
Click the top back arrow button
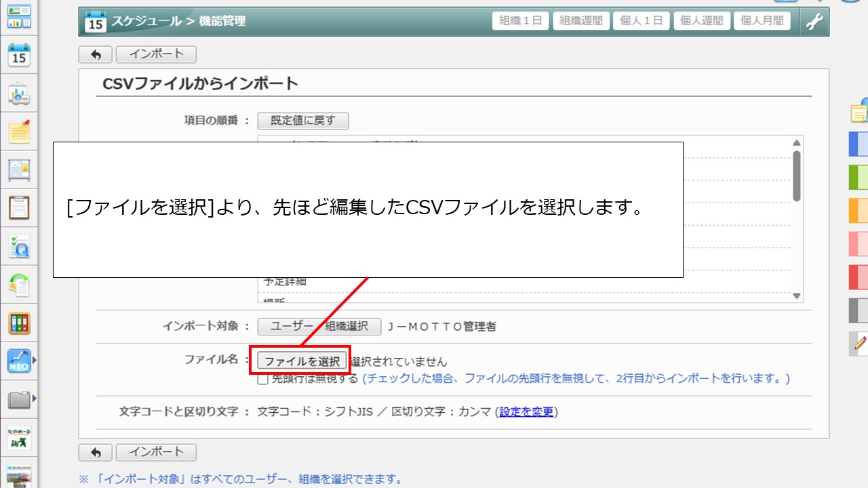pyautogui.click(x=96, y=55)
